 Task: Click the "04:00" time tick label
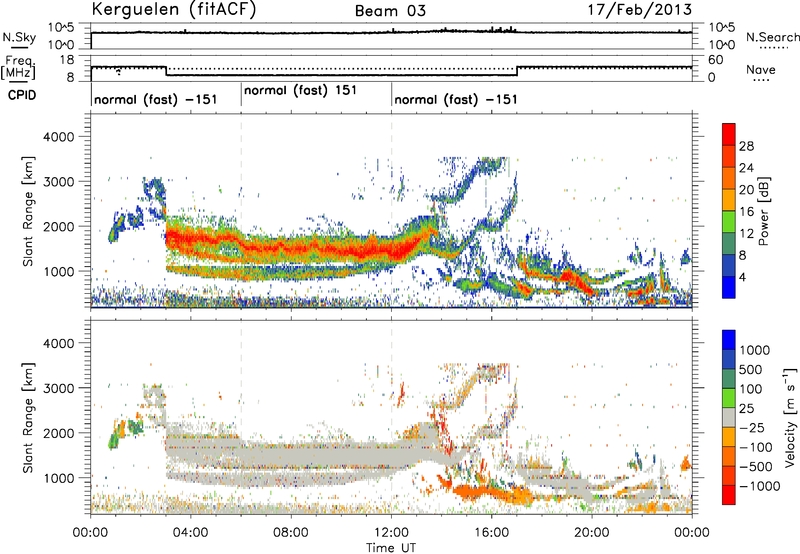191,533
